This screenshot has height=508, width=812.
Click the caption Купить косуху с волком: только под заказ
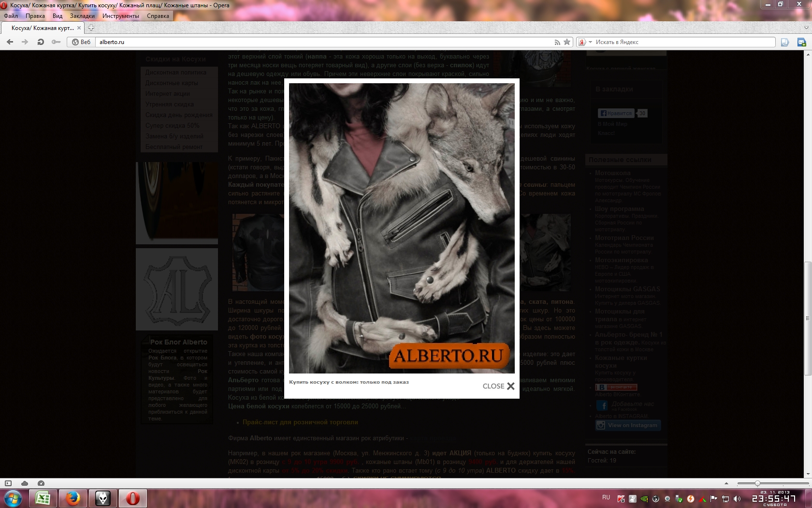click(349, 382)
